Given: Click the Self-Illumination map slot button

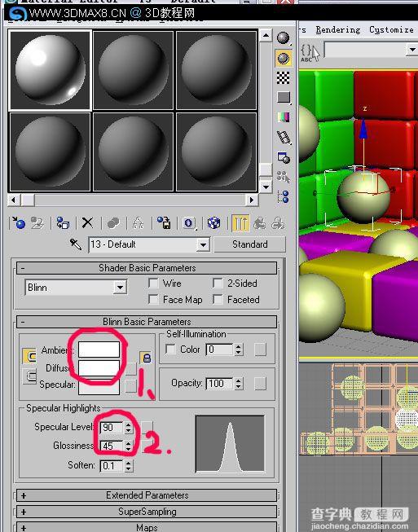Looking at the screenshot, I should (x=260, y=350).
